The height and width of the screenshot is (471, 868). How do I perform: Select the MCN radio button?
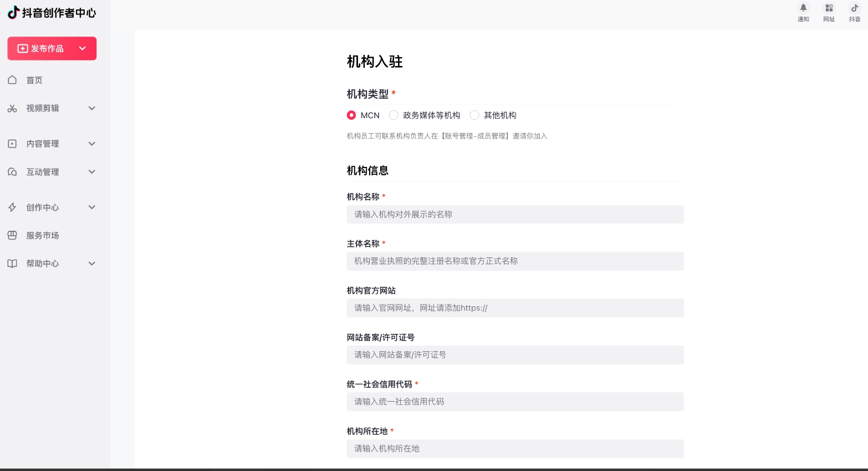coord(351,115)
